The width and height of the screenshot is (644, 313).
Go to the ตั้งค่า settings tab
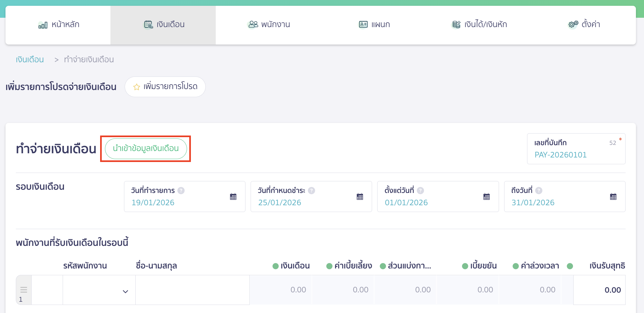pos(584,25)
